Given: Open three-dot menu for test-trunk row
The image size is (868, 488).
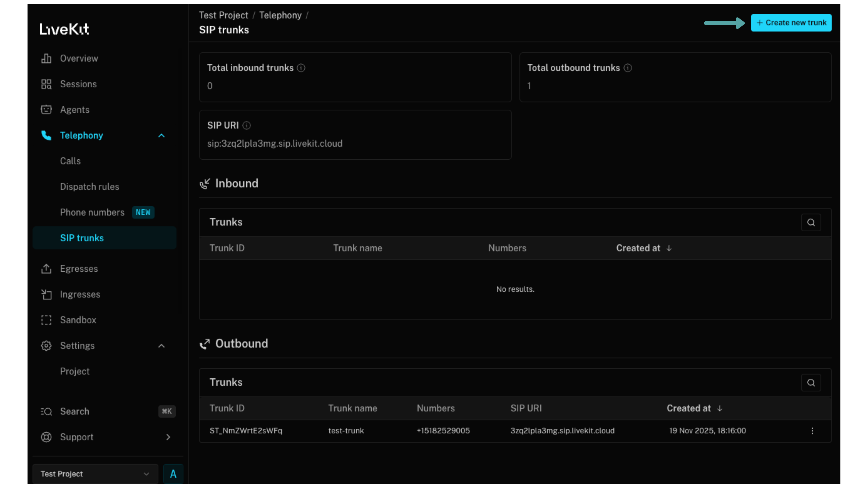Looking at the screenshot, I should pyautogui.click(x=812, y=431).
